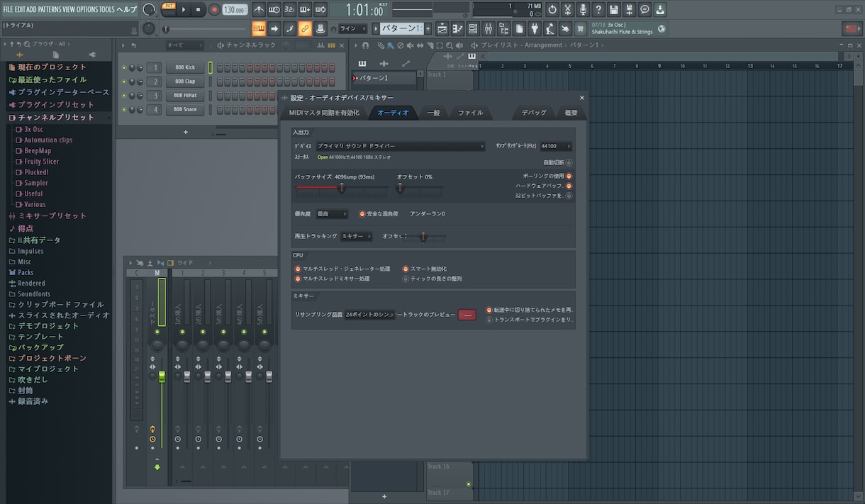This screenshot has width=865, height=504.
Task: Click the undo history circular arrow icon
Action: tap(552, 10)
